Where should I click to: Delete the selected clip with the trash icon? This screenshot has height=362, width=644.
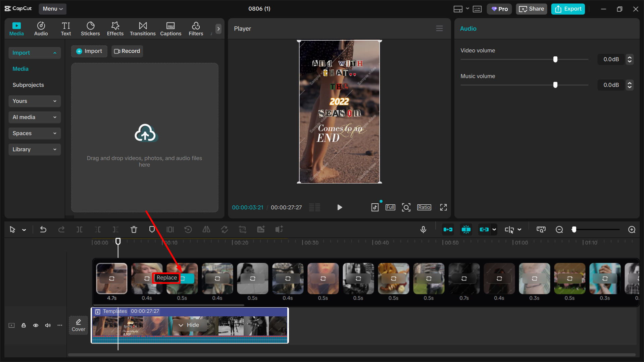tap(134, 229)
